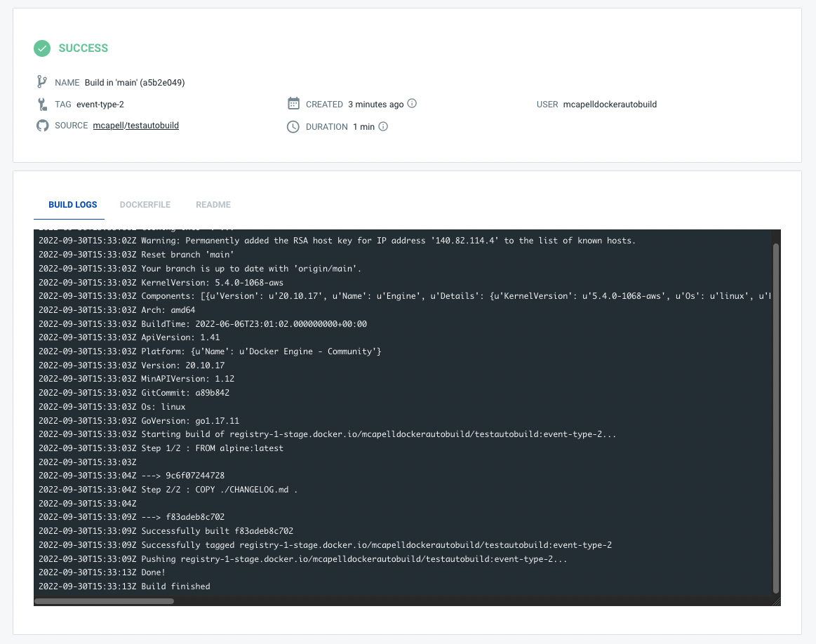Click the build name "Build in 'main' (a5b2e049)"

[135, 83]
